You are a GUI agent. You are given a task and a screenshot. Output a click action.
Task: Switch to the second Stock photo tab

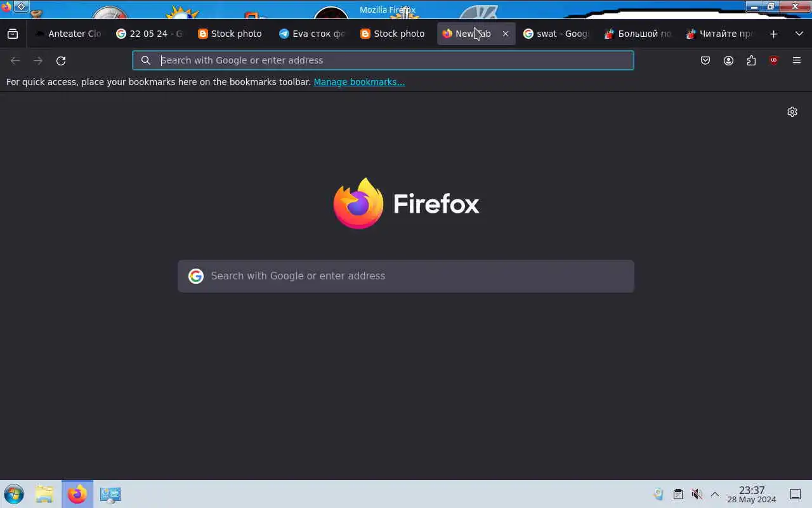pos(393,34)
